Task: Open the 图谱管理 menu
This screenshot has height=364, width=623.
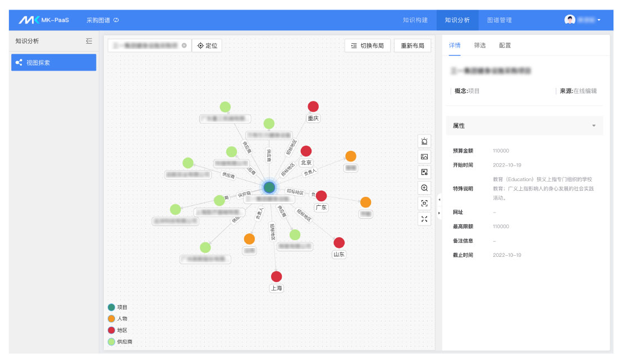Action: point(499,20)
